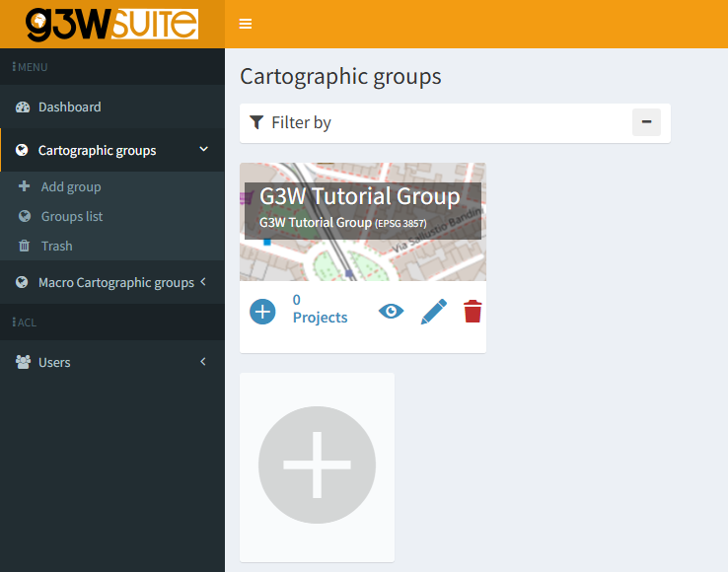Click the Cartographic groups page heading
The height and width of the screenshot is (572, 728).
click(x=340, y=77)
